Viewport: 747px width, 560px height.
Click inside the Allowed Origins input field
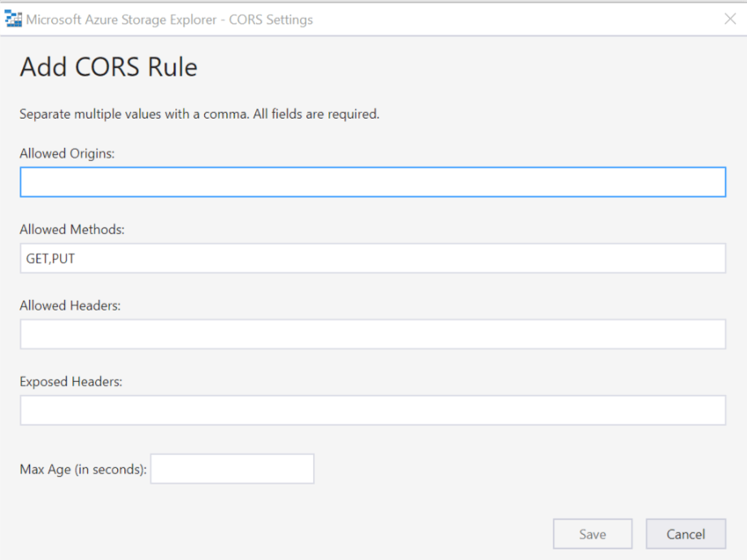click(372, 182)
